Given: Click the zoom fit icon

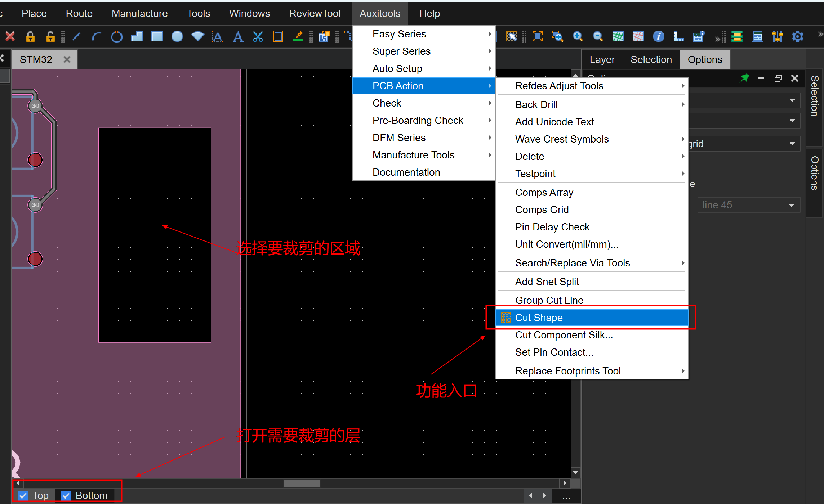Looking at the screenshot, I should (x=537, y=37).
